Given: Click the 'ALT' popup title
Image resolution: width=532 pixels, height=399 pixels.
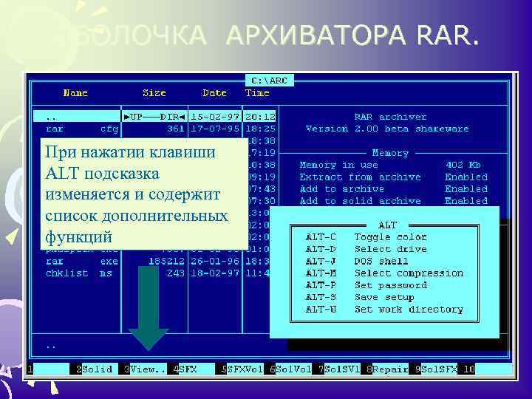Looking at the screenshot, I should tap(387, 225).
